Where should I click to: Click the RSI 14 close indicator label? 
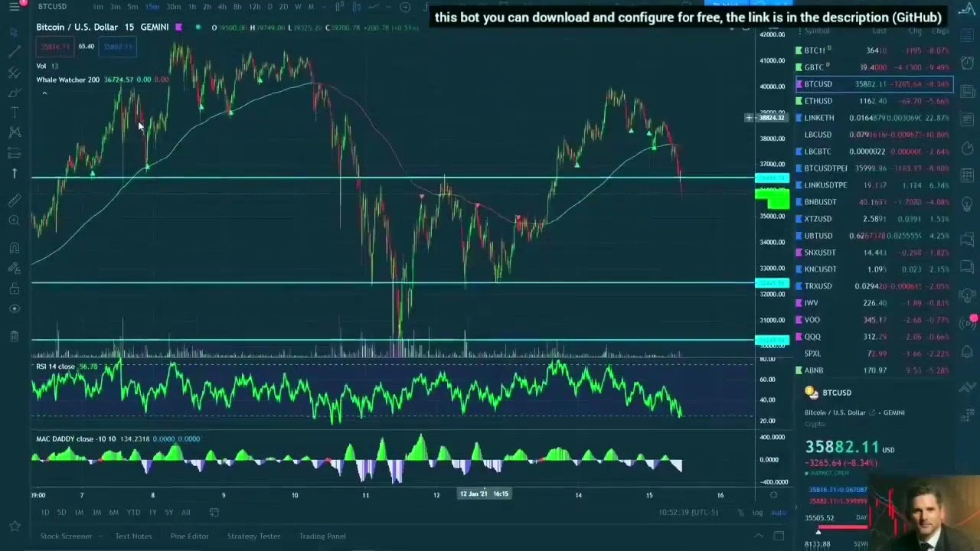point(55,367)
